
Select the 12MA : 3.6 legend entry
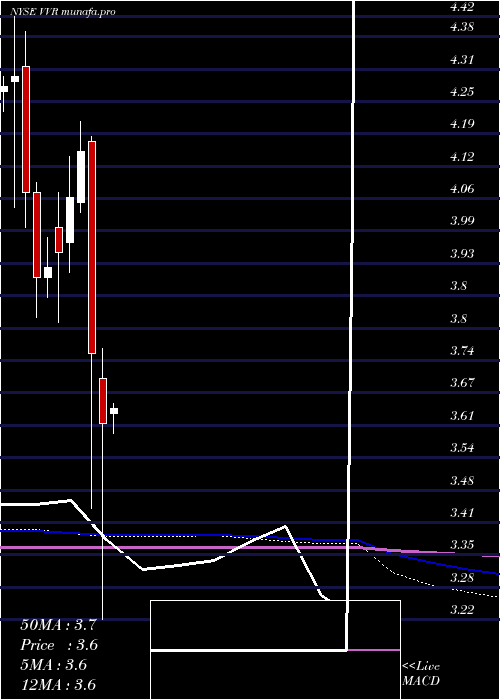58,685
